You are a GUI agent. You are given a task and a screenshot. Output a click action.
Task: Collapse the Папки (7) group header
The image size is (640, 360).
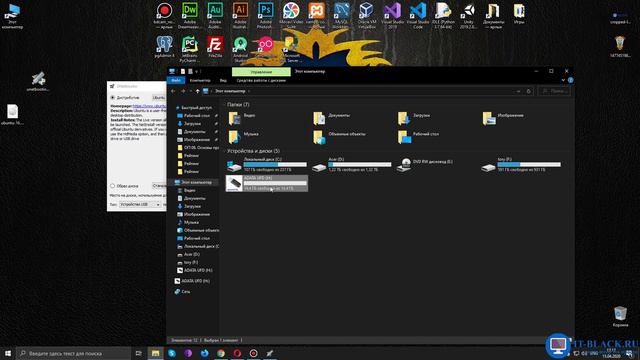click(238, 104)
